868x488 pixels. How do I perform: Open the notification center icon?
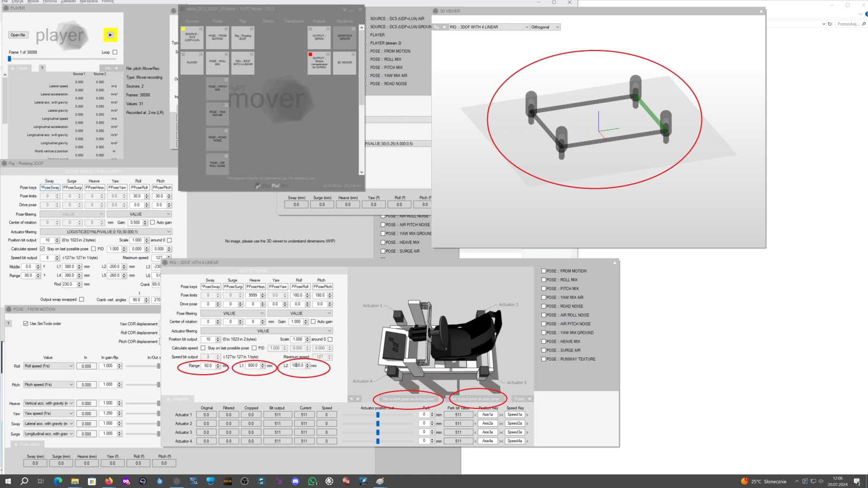point(857,481)
